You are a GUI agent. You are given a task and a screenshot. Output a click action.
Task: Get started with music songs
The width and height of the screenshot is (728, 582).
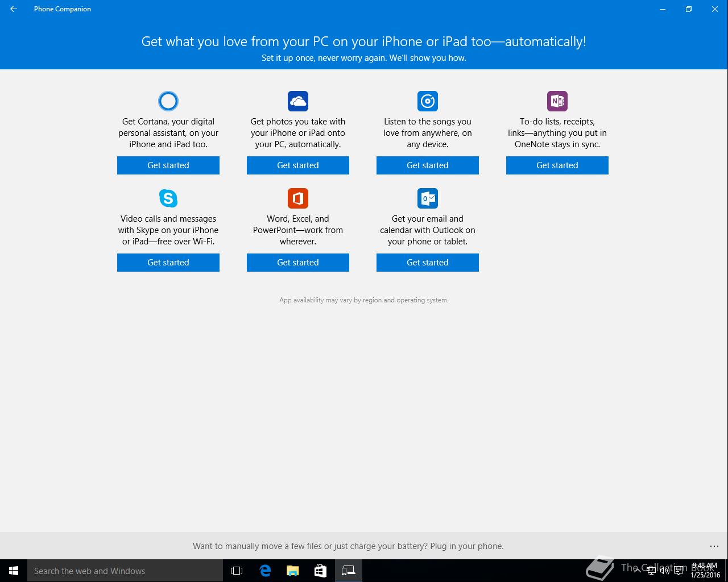[428, 165]
